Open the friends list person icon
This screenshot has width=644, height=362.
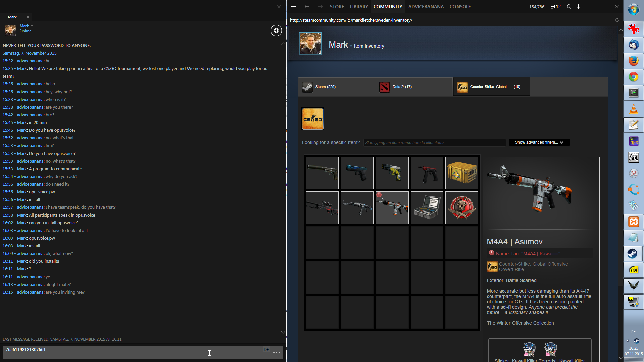pos(569,7)
